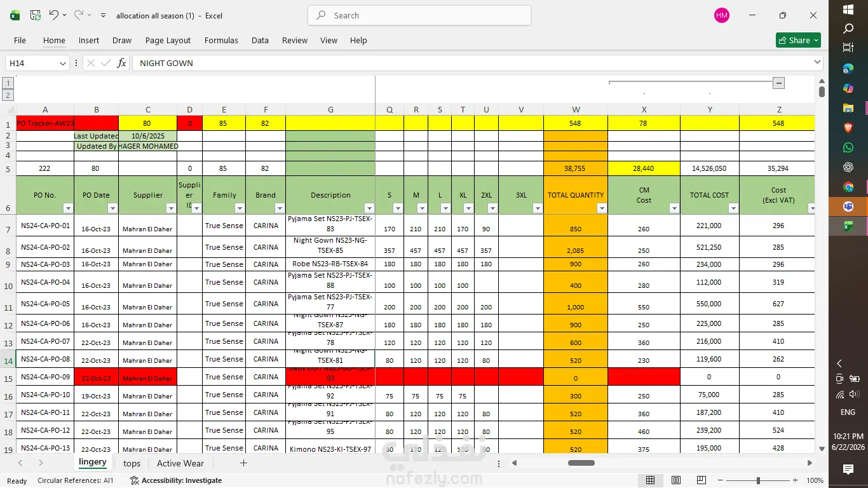
Task: Click the Redo arrow icon
Action: [x=78, y=15]
